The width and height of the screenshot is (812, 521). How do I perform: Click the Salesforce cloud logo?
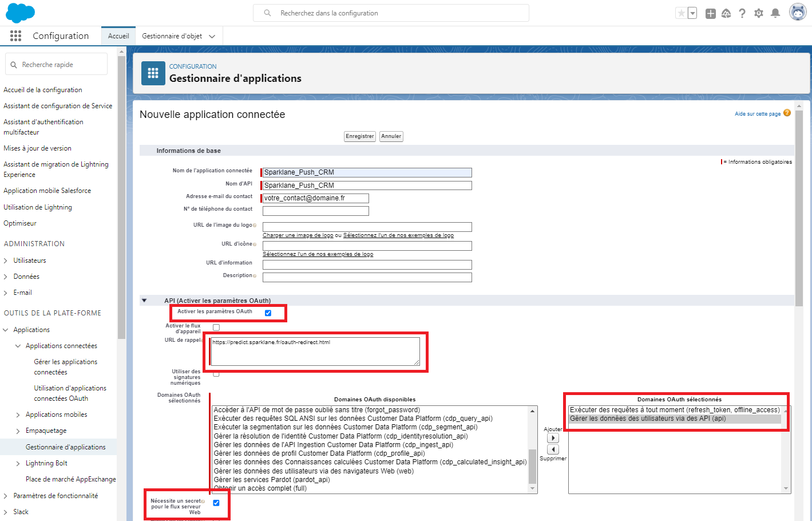[x=20, y=13]
